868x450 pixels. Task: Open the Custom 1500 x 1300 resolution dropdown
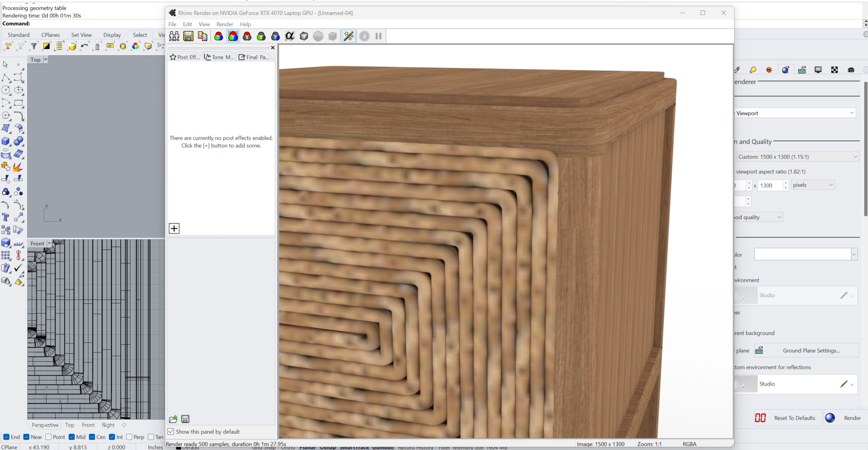click(798, 157)
